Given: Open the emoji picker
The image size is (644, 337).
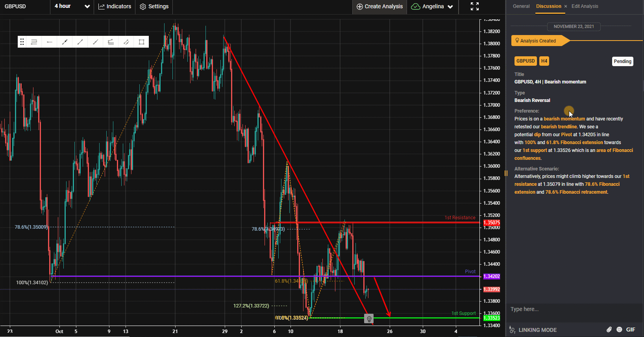Looking at the screenshot, I should pos(619,330).
